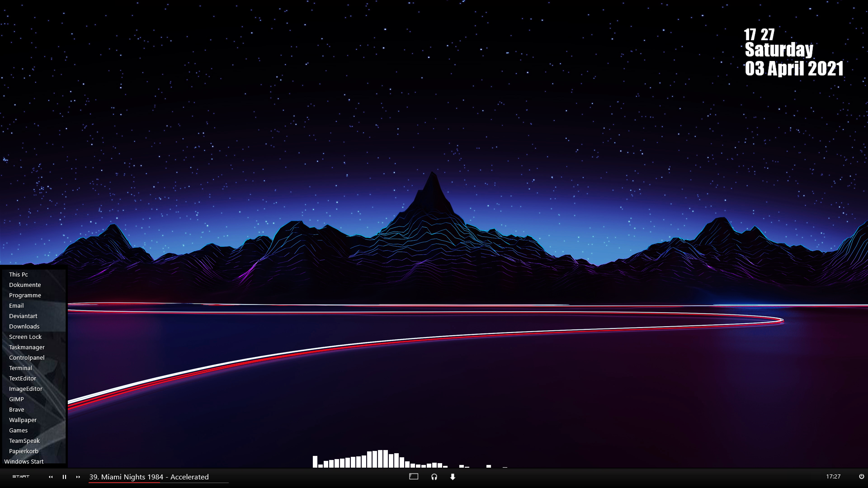Click the red song progress bar
The height and width of the screenshot is (488, 868).
pos(158,483)
